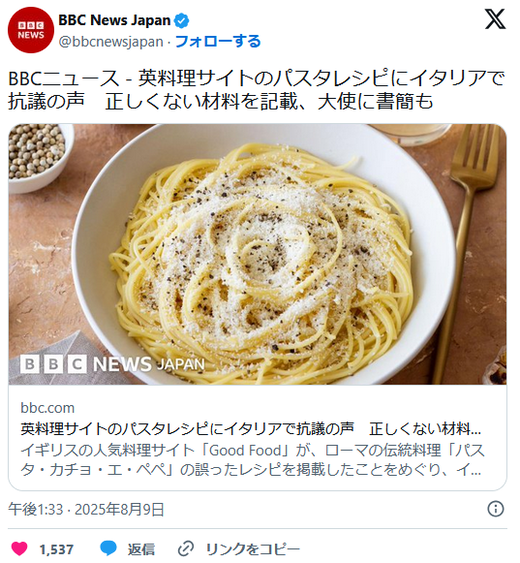Follow the account via フォローする
The image size is (520, 563).
click(x=218, y=41)
